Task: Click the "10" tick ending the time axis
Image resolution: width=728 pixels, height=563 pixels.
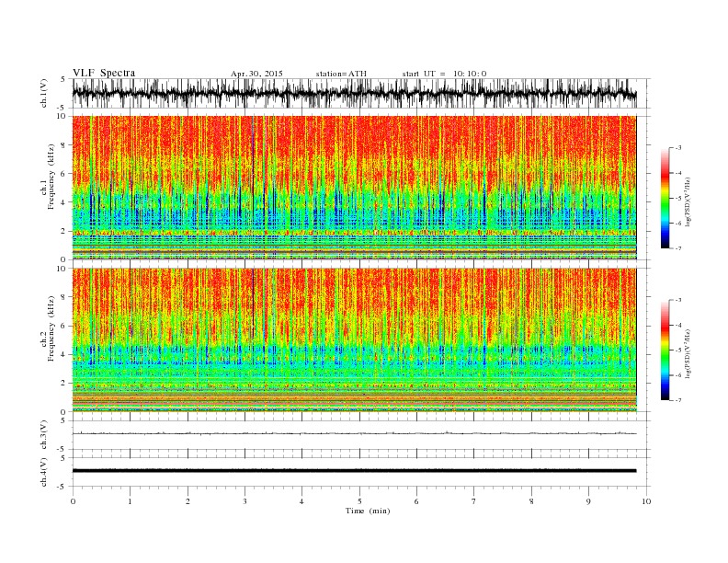Action: coord(646,501)
